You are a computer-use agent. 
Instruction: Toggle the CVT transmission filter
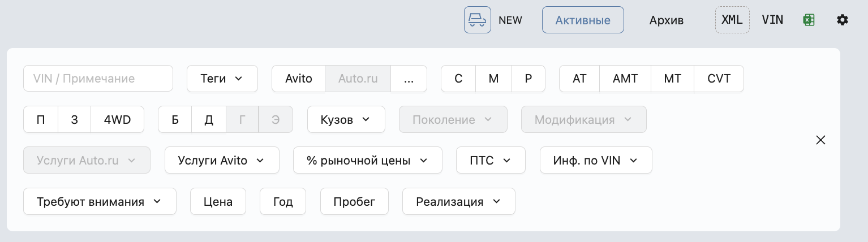pyautogui.click(x=719, y=79)
